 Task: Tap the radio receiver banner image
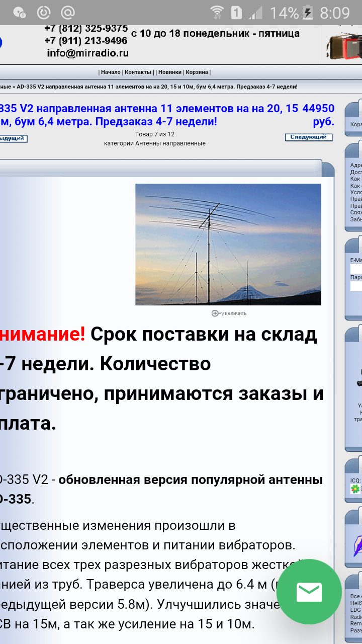[x=345, y=45]
